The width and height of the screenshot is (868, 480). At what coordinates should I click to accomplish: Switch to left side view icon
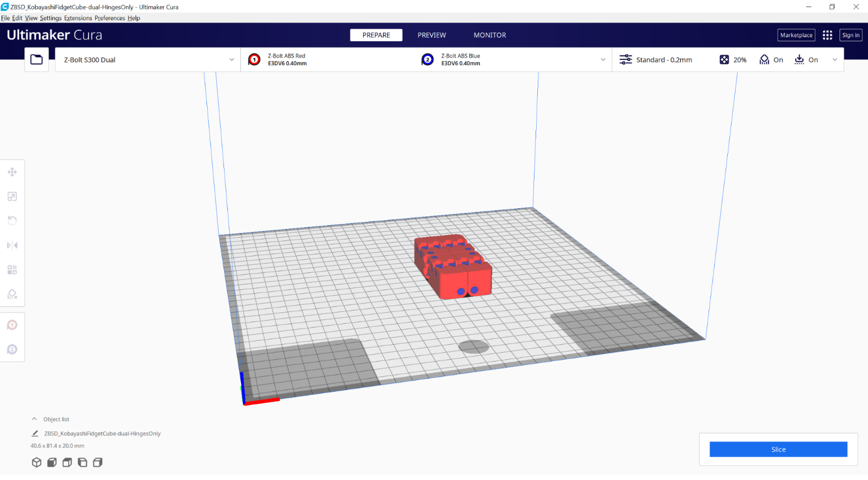click(83, 462)
